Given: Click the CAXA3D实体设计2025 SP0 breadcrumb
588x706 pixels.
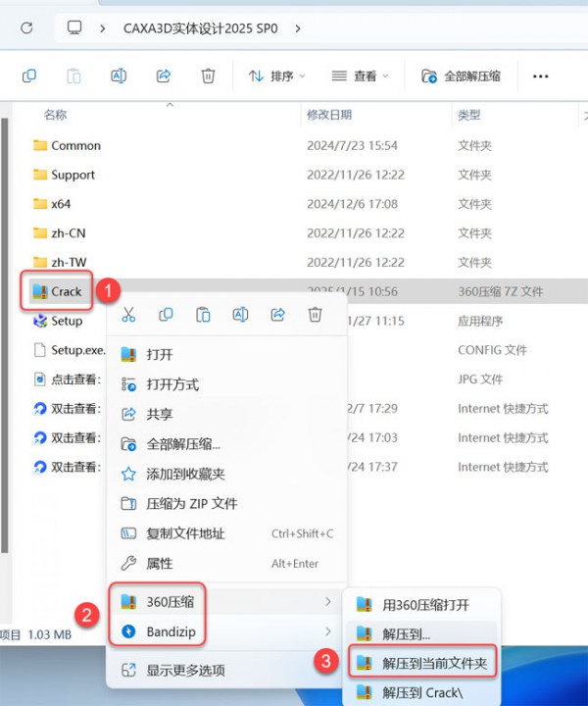Looking at the screenshot, I should [x=200, y=28].
